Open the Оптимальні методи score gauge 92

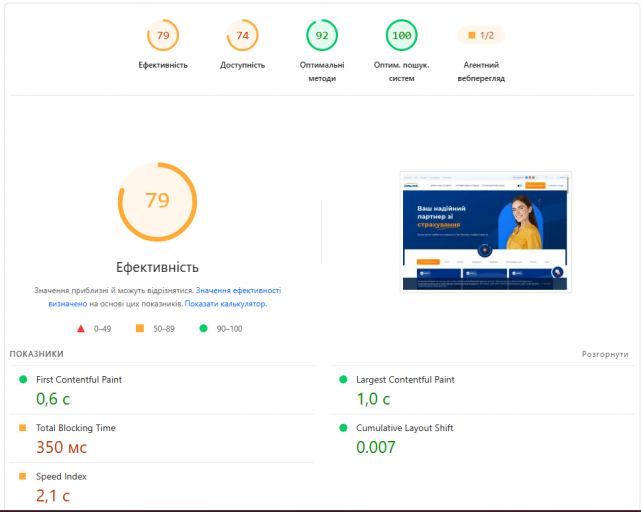[322, 35]
